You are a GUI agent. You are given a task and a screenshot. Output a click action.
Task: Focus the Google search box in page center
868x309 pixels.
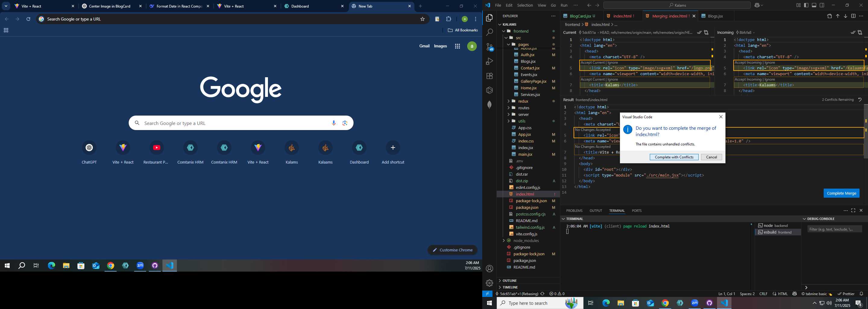[241, 123]
